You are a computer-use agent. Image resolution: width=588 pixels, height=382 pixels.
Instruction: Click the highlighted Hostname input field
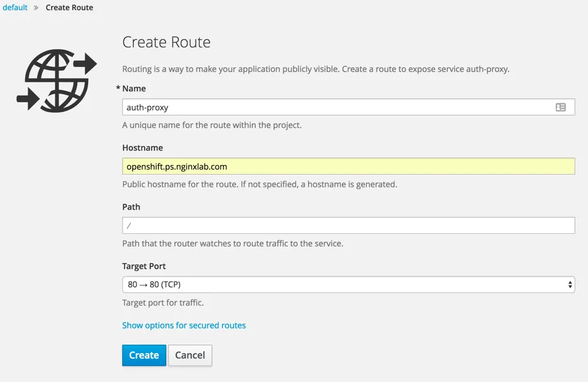[x=348, y=166]
